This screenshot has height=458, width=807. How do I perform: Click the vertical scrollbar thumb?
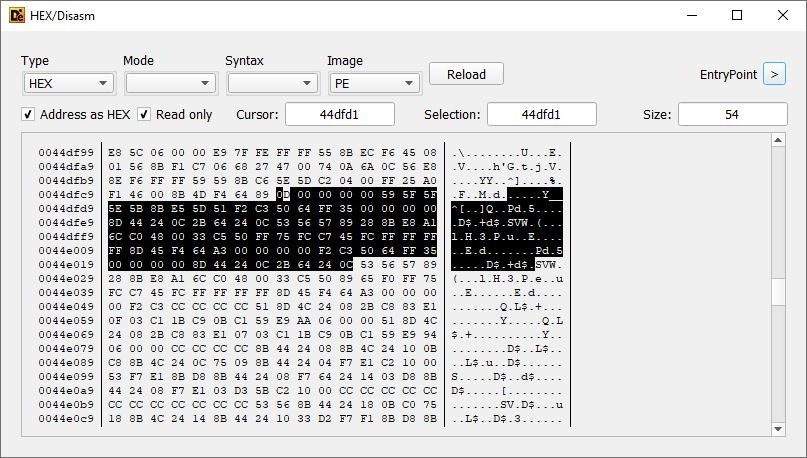(778, 292)
